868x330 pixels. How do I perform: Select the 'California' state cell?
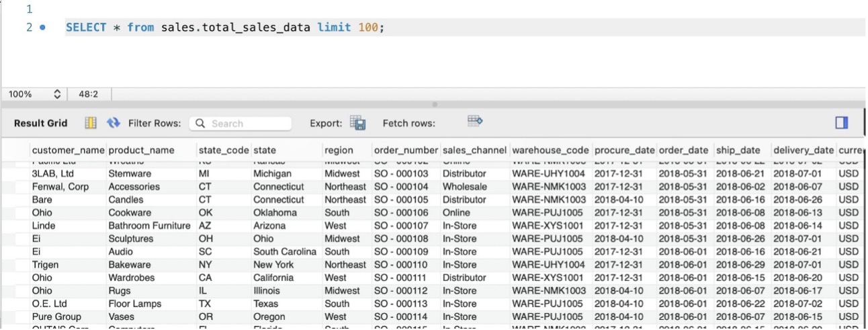[x=273, y=278]
